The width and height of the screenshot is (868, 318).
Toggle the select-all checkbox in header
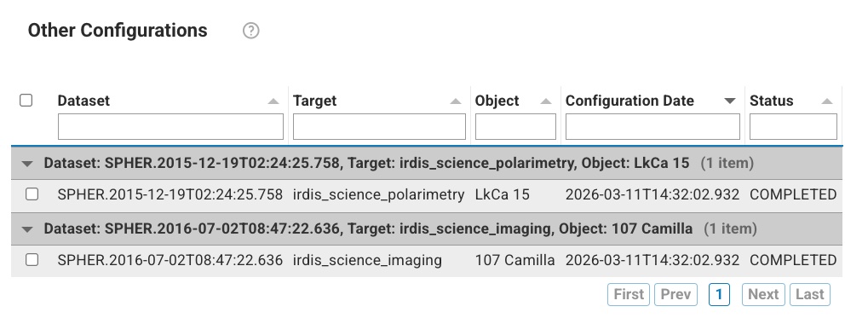coord(26,101)
